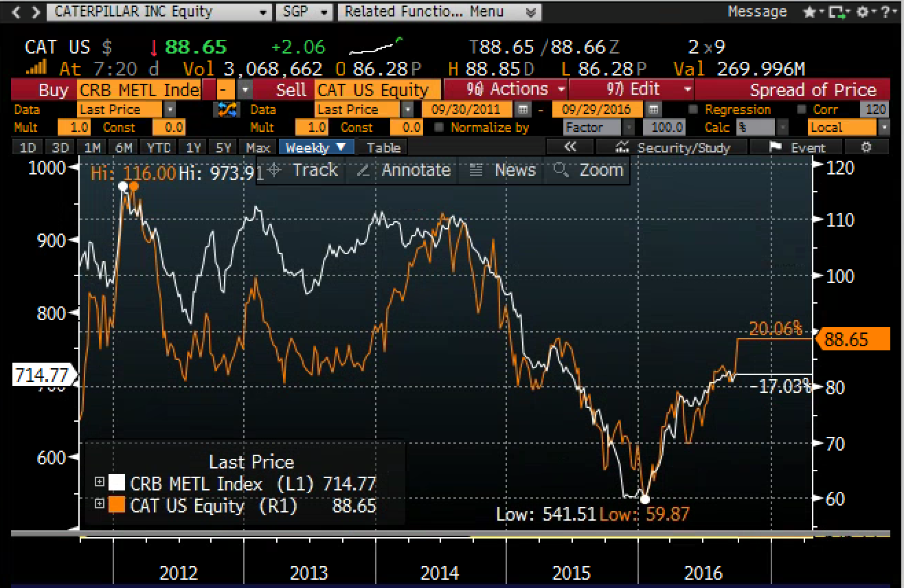
Task: Select the 1Y time range
Action: click(194, 147)
